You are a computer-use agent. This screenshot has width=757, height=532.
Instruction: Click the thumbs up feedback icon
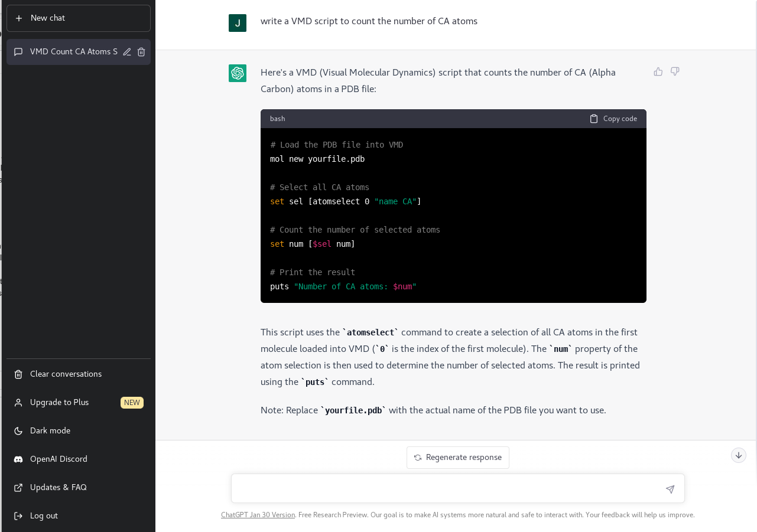click(658, 71)
